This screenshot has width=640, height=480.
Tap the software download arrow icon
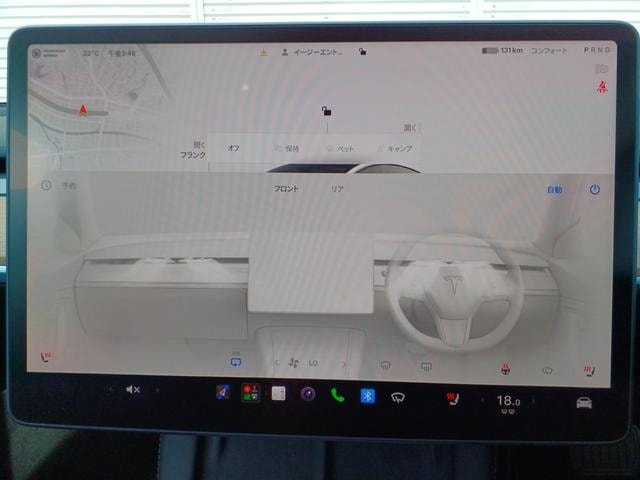pos(264,52)
